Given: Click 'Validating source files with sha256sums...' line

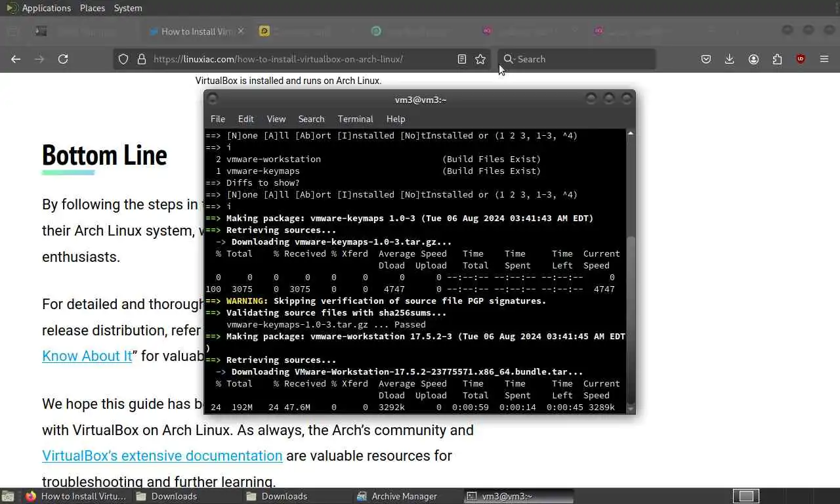Looking at the screenshot, I should tap(326, 312).
